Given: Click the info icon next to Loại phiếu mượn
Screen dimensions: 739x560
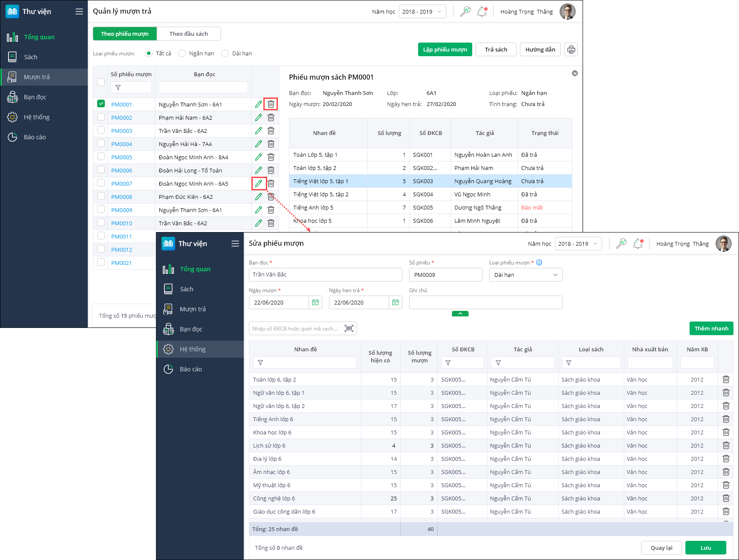Looking at the screenshot, I should (539, 262).
